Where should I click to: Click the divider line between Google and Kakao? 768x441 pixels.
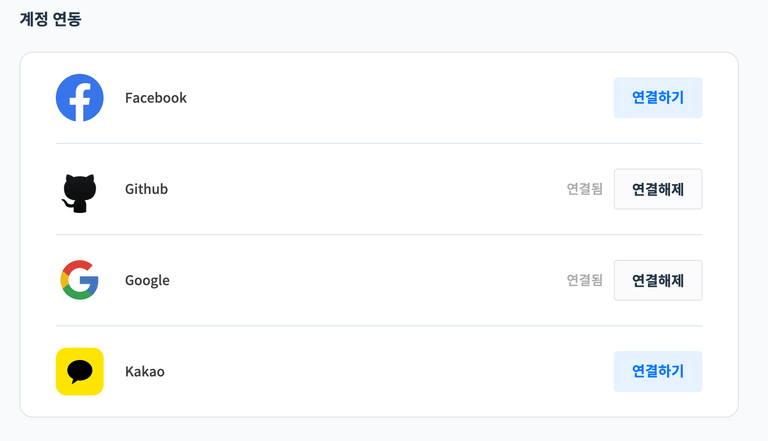coord(379,326)
